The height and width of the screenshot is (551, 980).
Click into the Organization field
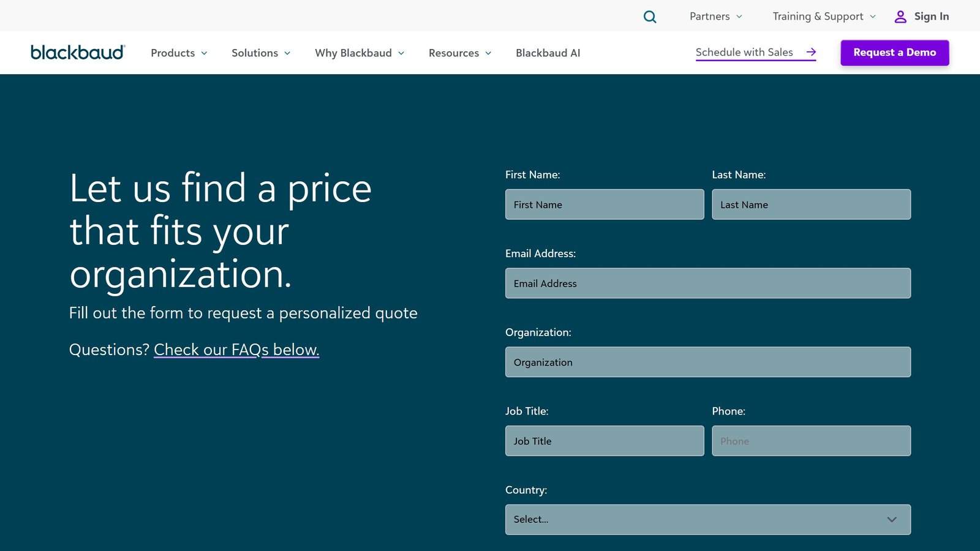coord(708,362)
